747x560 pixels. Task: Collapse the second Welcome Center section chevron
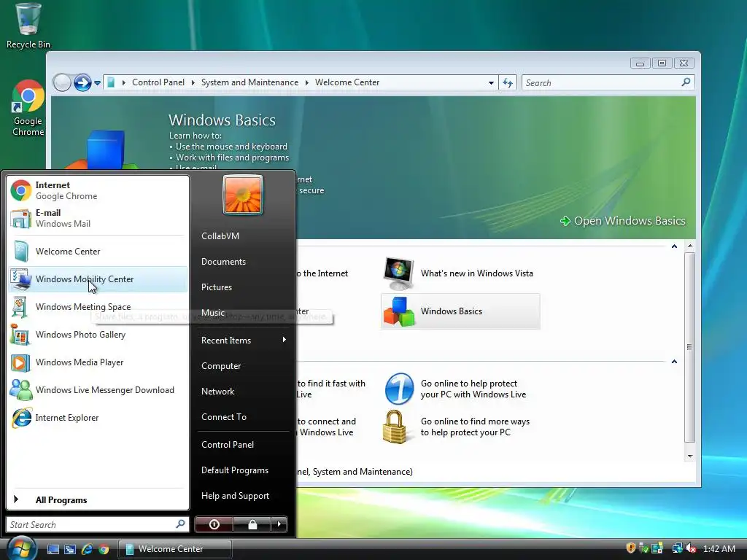pyautogui.click(x=674, y=362)
